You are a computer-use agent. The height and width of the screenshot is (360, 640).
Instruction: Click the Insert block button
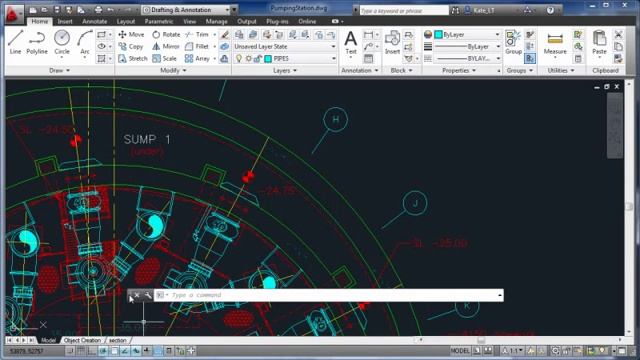pos(392,42)
